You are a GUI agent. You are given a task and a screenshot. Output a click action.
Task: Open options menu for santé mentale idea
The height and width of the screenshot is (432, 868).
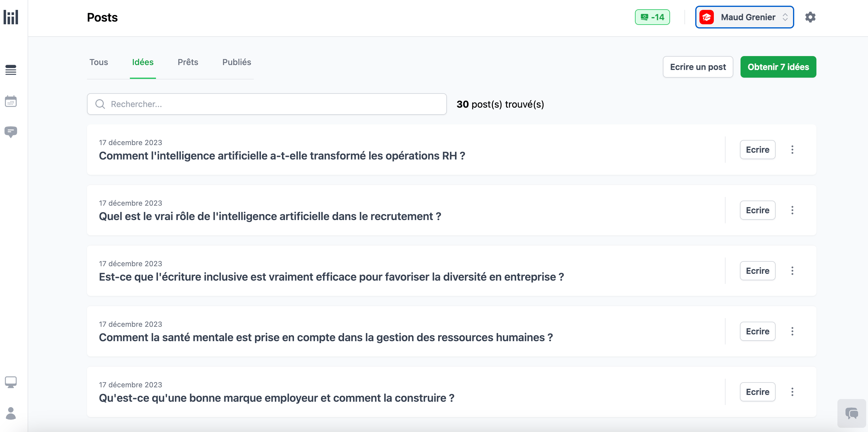pos(792,332)
